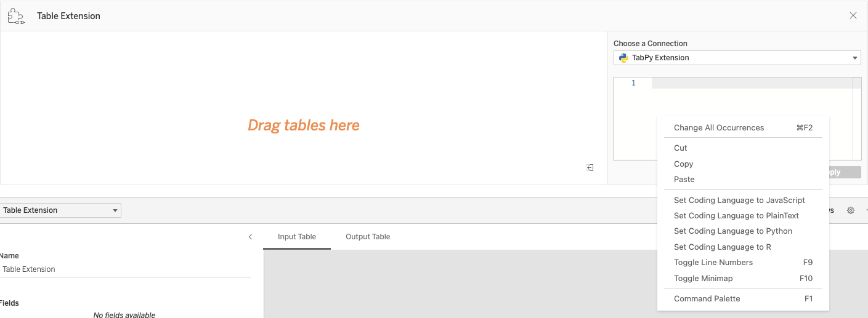Set Coding Language to Python
This screenshot has height=318, width=868.
[733, 231]
